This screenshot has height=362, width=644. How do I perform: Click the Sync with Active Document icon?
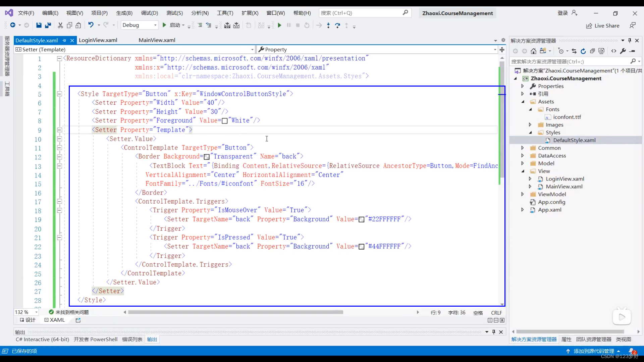click(x=574, y=51)
